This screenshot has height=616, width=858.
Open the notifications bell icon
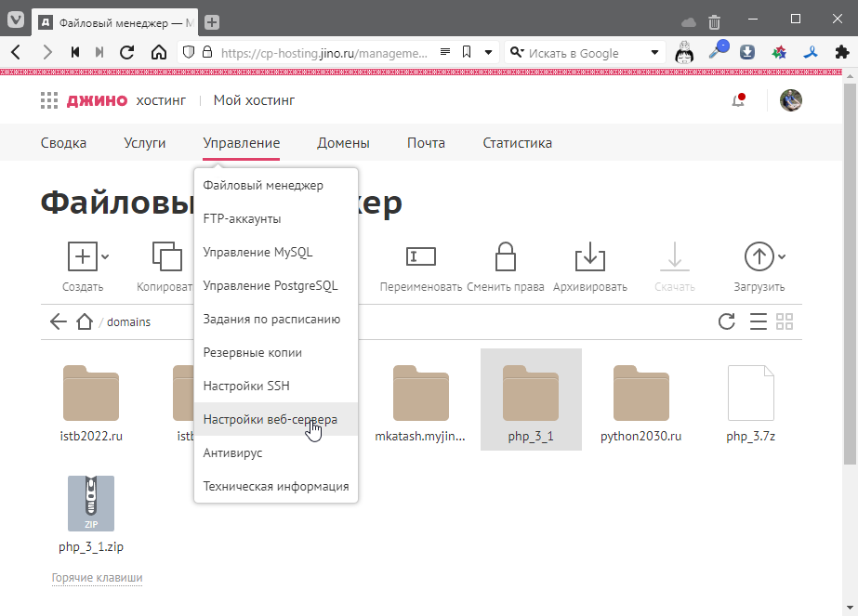(739, 100)
